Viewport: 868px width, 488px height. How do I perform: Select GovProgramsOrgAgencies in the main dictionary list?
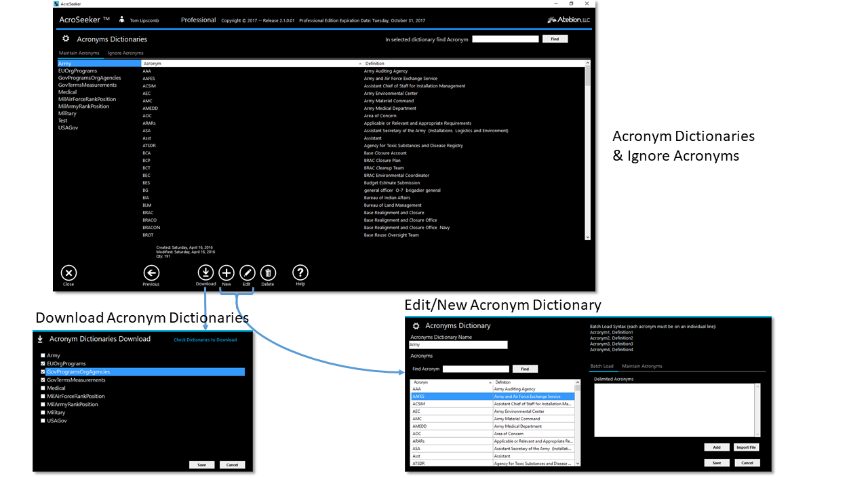pos(99,78)
